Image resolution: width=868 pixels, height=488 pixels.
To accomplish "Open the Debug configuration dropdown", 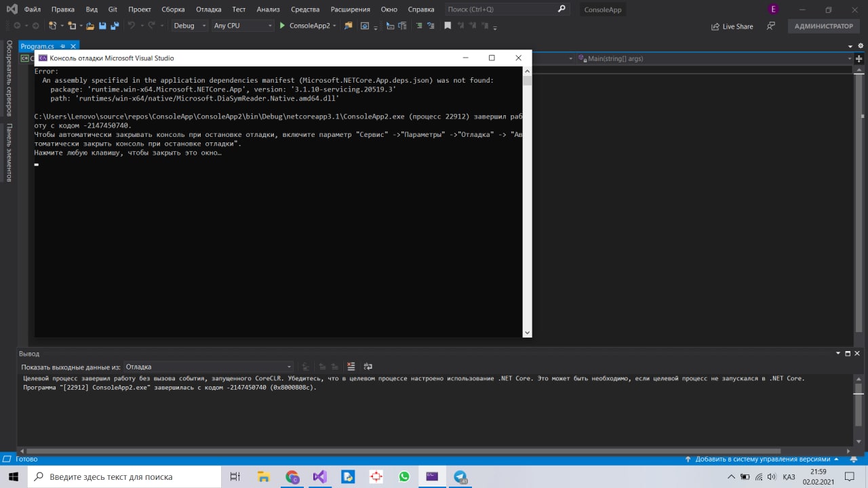I will tap(190, 26).
